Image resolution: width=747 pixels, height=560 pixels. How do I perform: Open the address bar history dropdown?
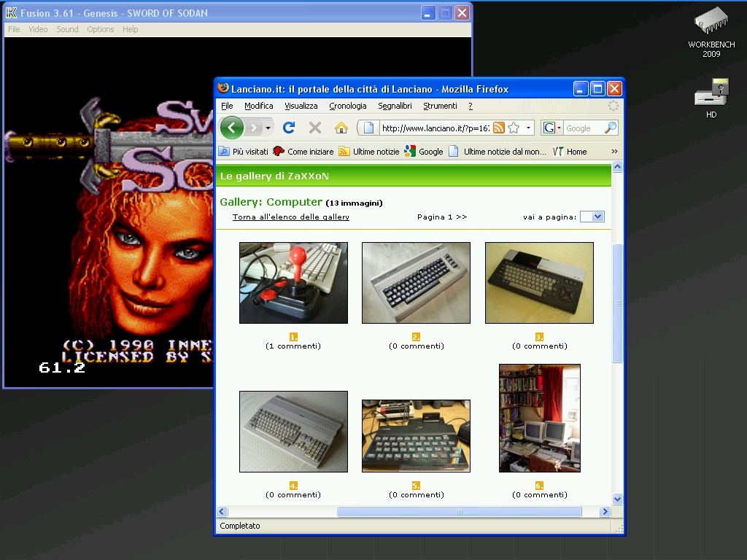(528, 128)
